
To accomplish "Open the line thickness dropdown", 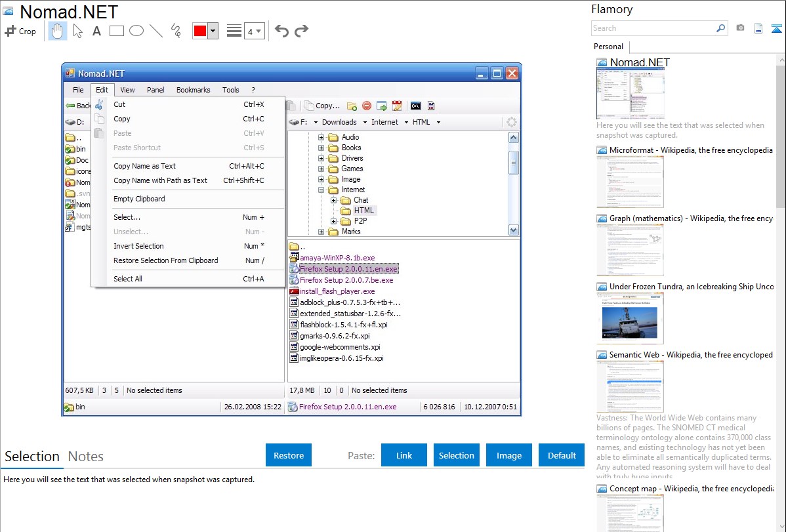I will 254,31.
